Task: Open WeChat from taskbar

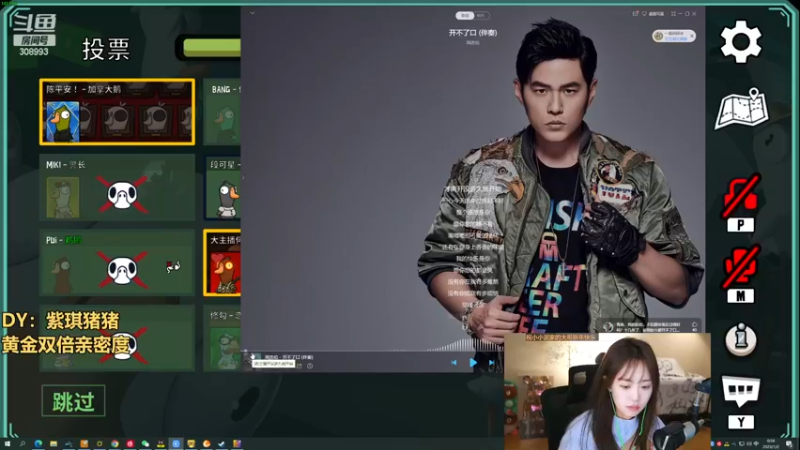Action: click(x=145, y=444)
